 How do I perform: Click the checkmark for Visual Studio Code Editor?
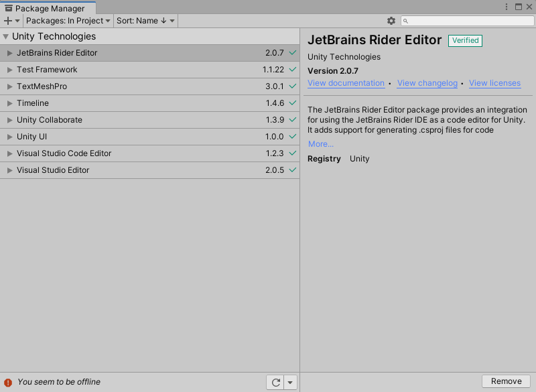tap(293, 153)
